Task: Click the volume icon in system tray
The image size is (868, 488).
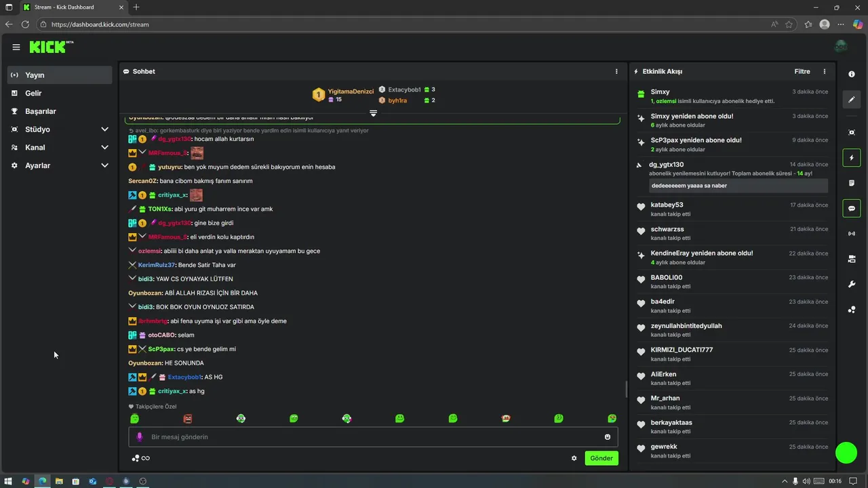Action: click(806, 481)
